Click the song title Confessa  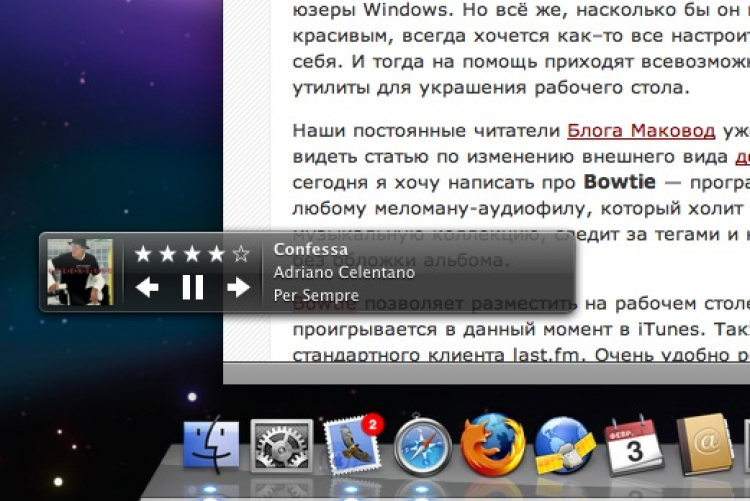coord(310,249)
